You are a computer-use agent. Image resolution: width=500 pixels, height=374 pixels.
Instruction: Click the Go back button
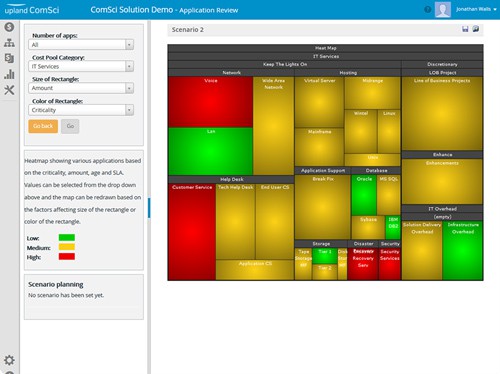pyautogui.click(x=43, y=126)
